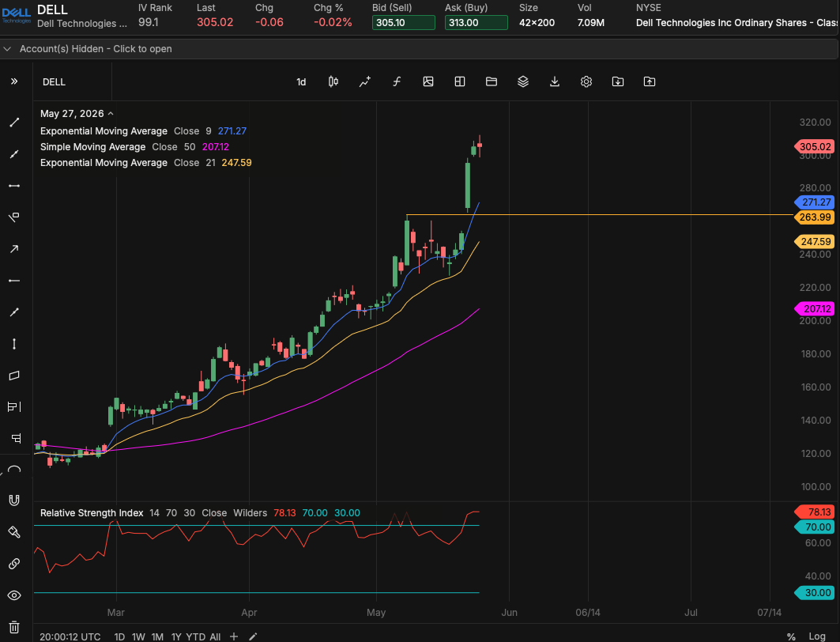Select the 9-period Exponential Moving Average legend
This screenshot has width=840, height=642.
pos(143,130)
